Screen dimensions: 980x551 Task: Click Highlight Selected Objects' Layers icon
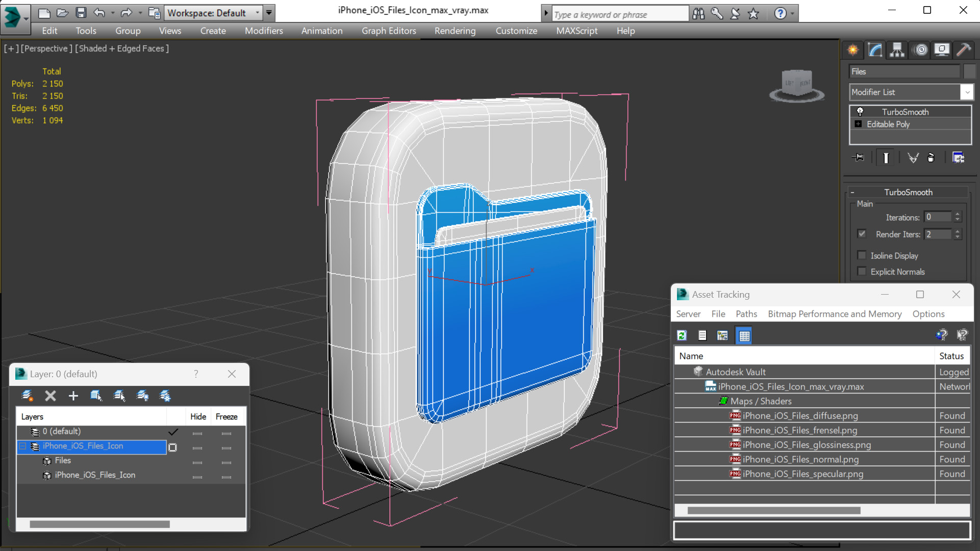[x=119, y=396]
